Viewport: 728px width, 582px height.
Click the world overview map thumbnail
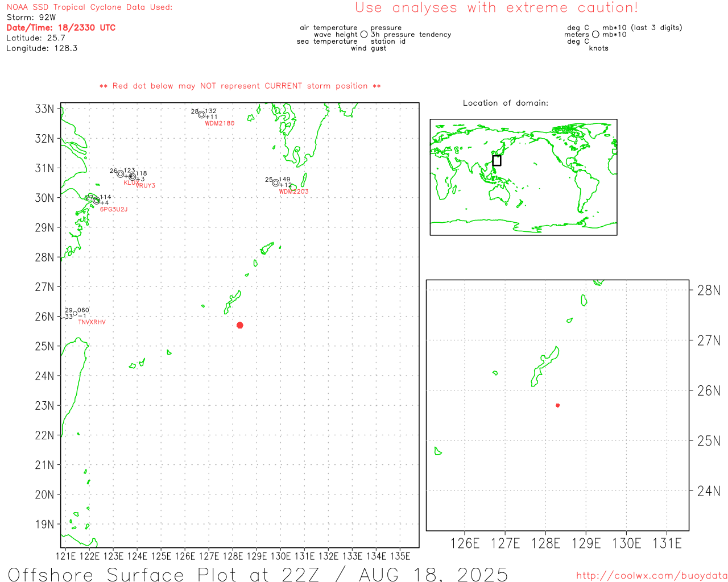[x=523, y=177]
